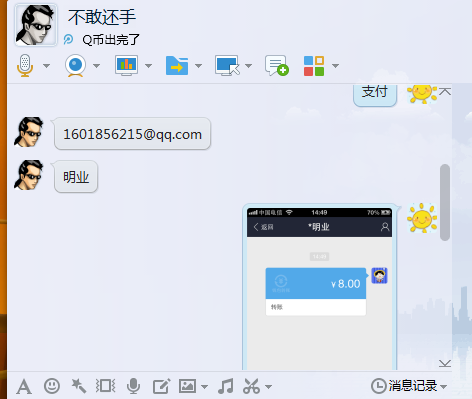Expand presentation demo options arrow

click(x=148, y=66)
